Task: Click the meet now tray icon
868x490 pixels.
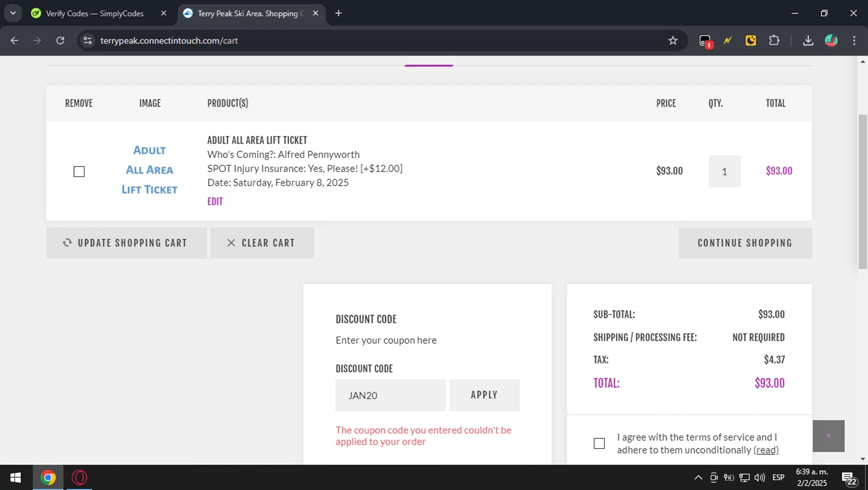Action: tap(714, 477)
